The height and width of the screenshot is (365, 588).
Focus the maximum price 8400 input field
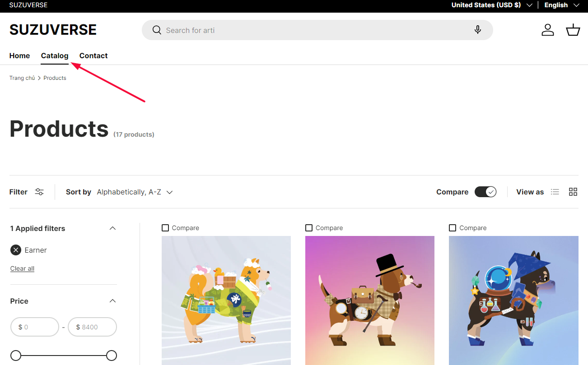pos(92,327)
